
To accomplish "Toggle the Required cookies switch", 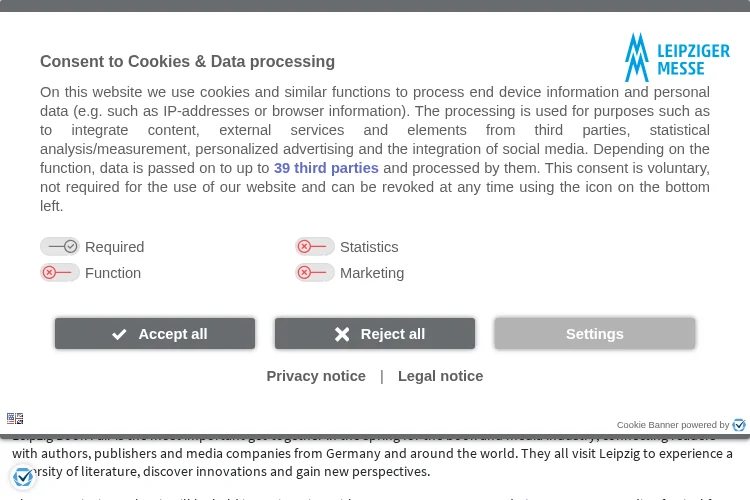I will [60, 247].
